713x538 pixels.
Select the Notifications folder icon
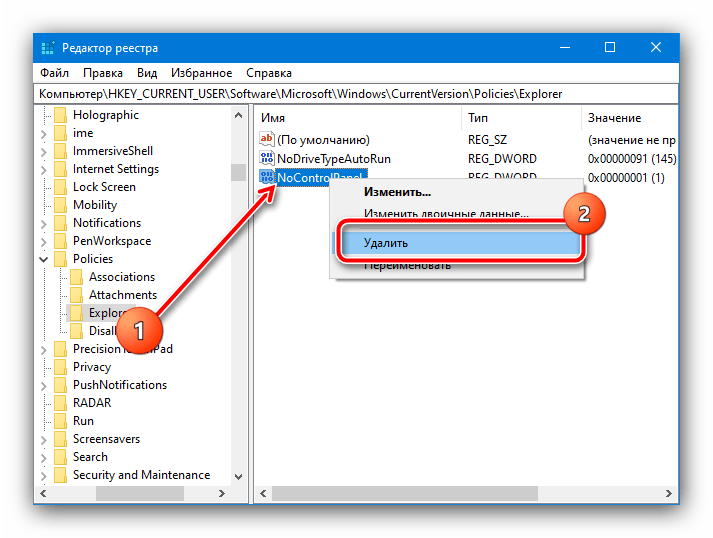[x=60, y=223]
